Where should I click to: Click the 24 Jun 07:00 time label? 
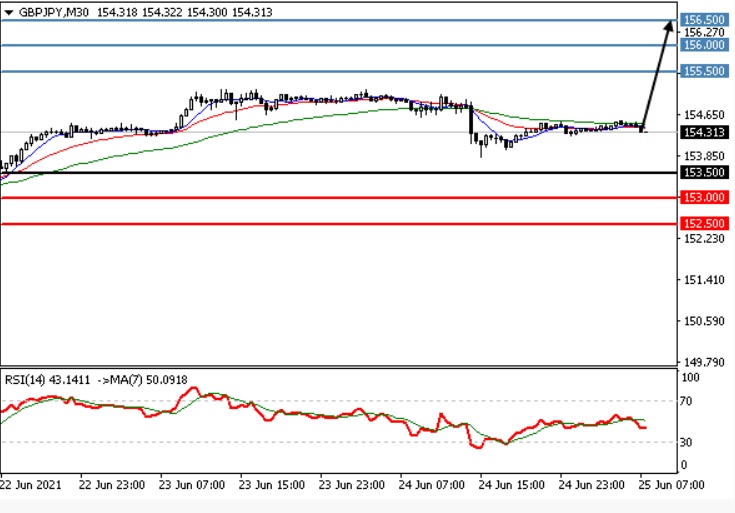(x=432, y=485)
